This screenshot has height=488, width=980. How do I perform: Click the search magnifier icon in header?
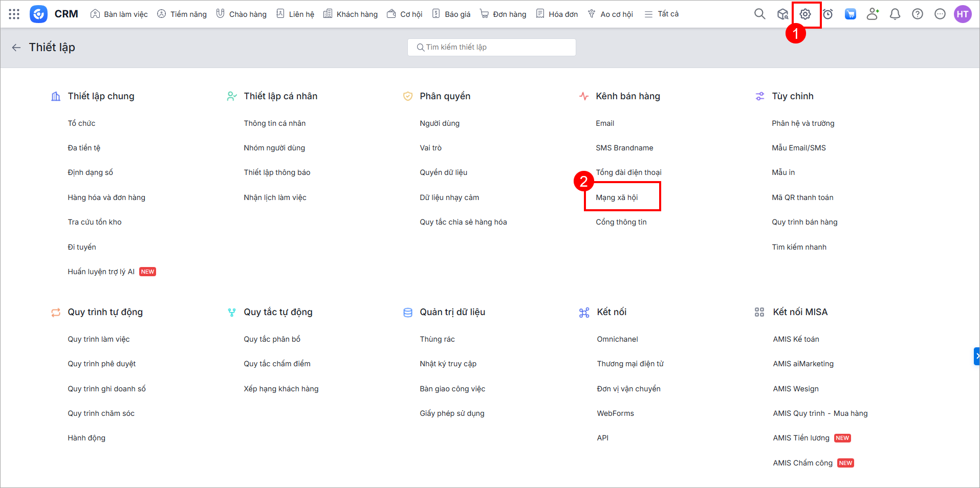pyautogui.click(x=759, y=14)
